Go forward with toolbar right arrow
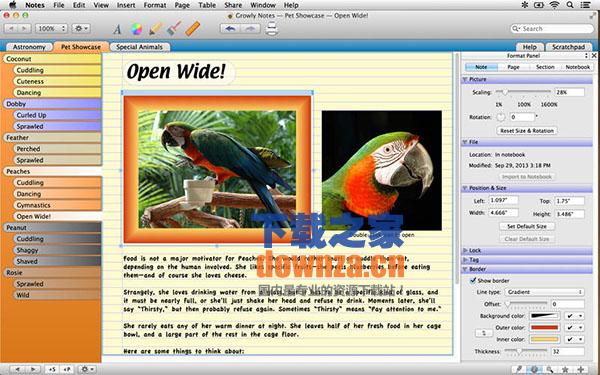This screenshot has width=600, height=375. click(24, 29)
